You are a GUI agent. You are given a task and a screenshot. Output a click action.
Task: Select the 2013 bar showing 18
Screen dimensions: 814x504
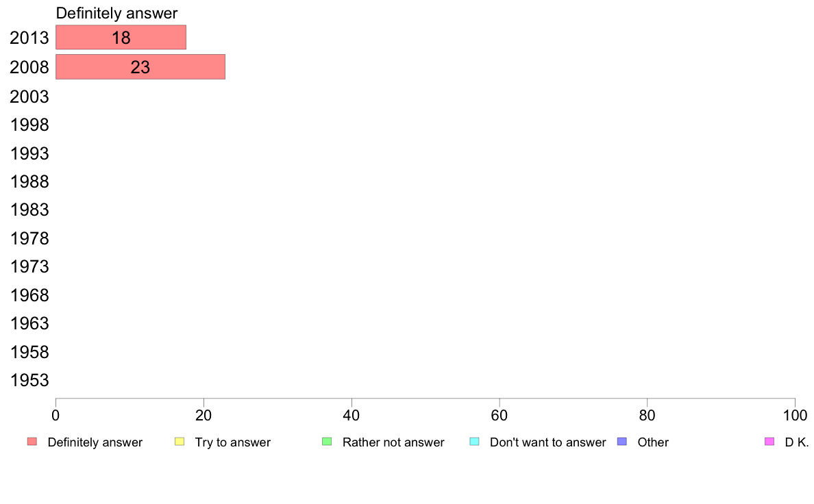121,38
